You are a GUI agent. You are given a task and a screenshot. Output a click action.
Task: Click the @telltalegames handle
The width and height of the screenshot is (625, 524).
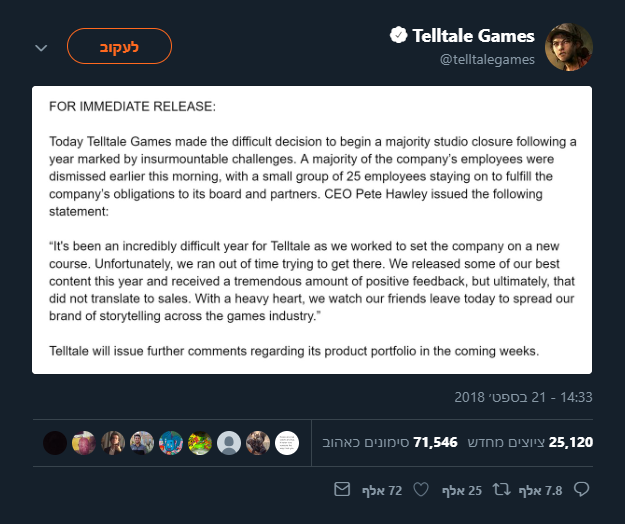[487, 60]
